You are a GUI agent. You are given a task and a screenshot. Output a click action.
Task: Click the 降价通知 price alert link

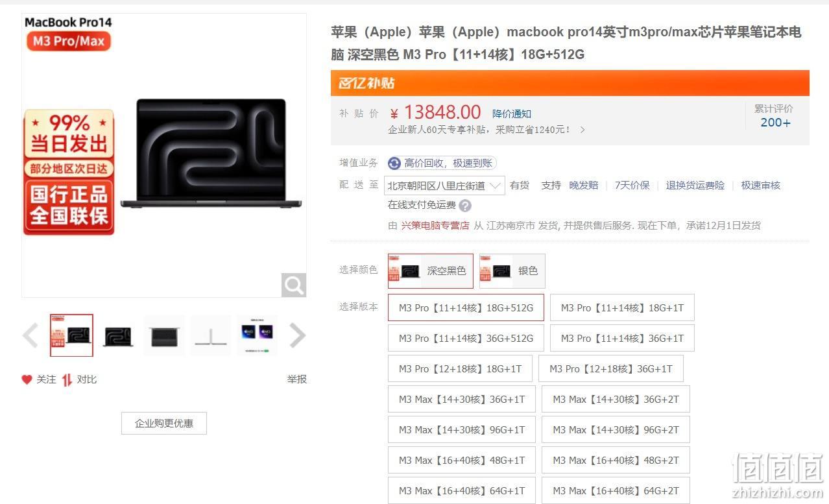(512, 114)
